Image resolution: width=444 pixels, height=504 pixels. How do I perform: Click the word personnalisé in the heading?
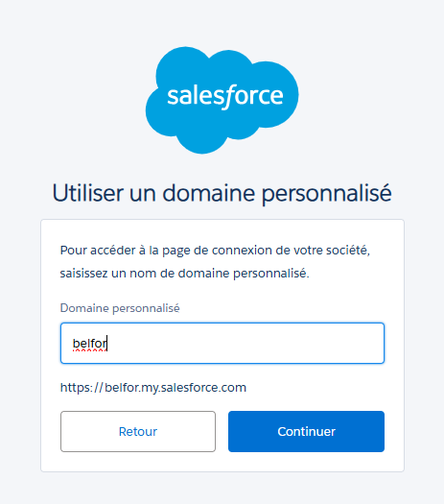(327, 193)
